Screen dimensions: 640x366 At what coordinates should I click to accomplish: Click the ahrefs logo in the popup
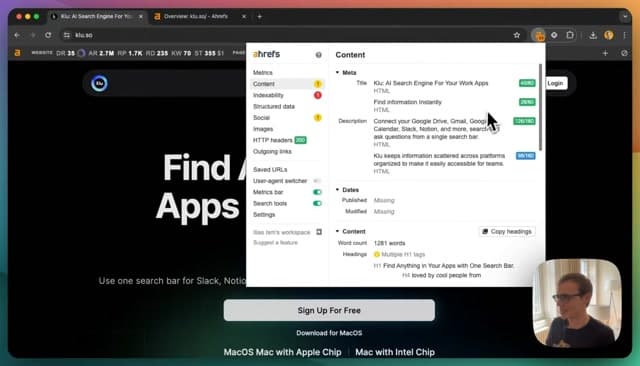tap(266, 54)
